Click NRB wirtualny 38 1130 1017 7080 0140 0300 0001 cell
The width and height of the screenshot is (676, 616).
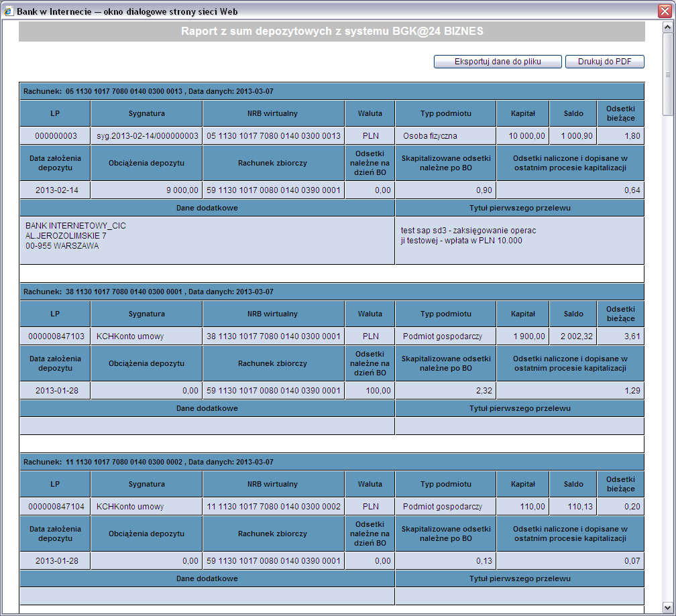click(274, 336)
